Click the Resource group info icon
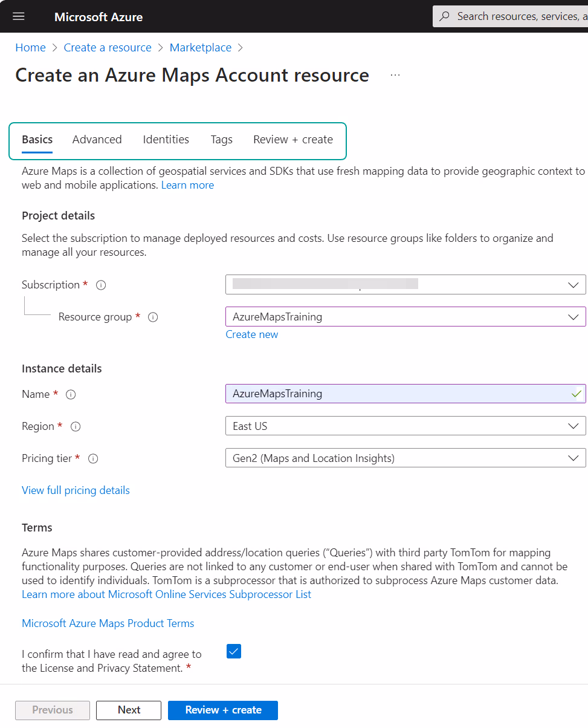 point(153,317)
